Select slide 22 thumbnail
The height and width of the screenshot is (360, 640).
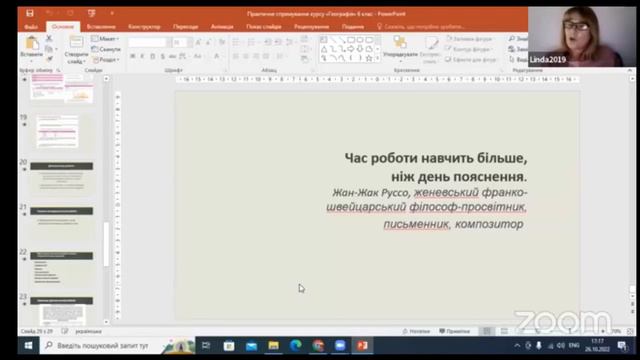pos(62,268)
